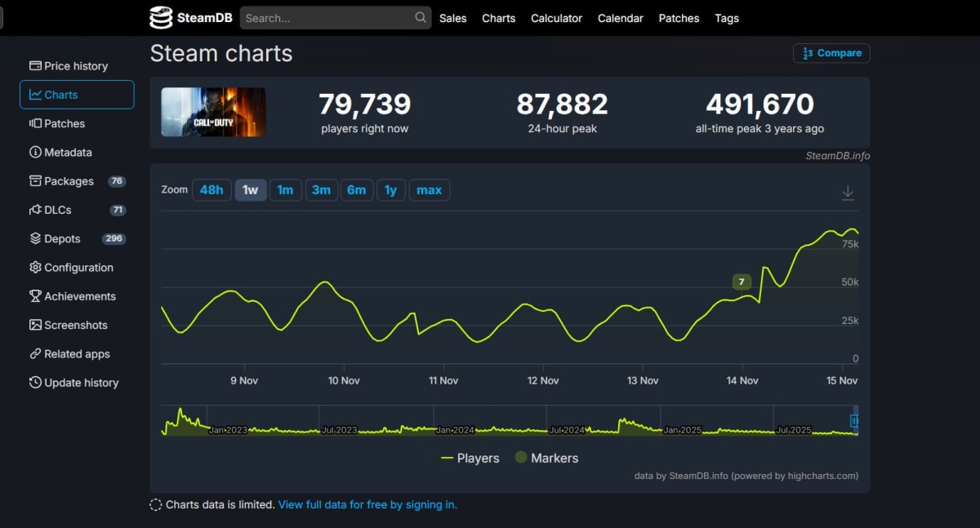Image resolution: width=980 pixels, height=528 pixels.
Task: Click the green Markers legend dot
Action: 521,458
